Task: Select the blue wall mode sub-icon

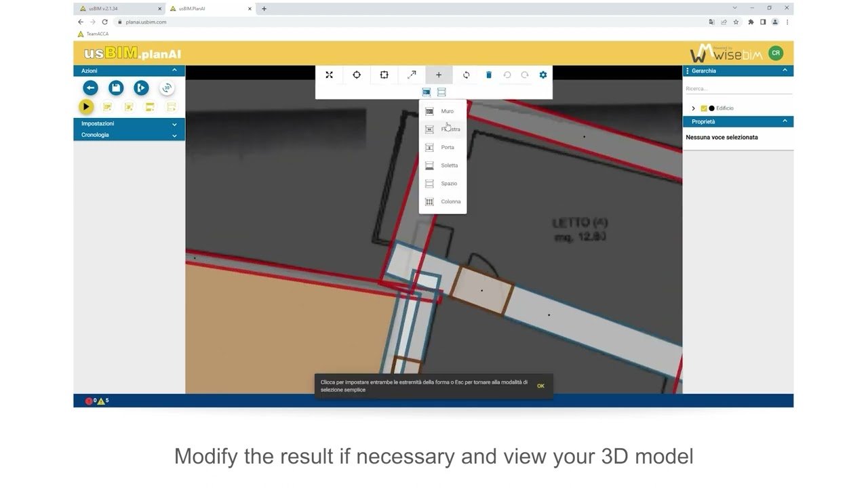Action: [427, 91]
